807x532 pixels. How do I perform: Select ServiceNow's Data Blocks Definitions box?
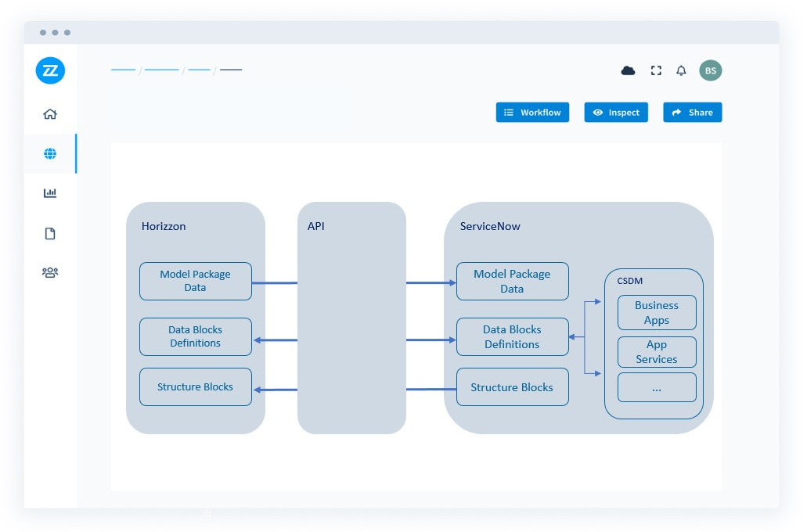point(512,336)
